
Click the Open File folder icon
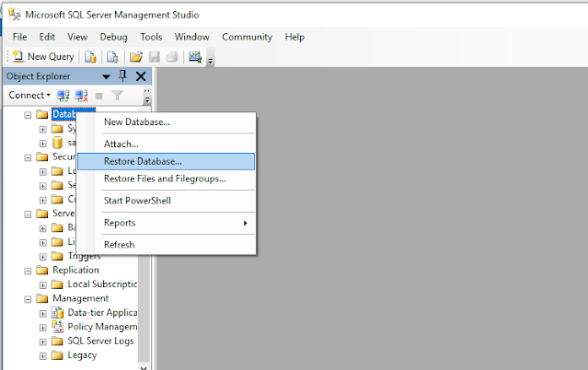pos(136,57)
